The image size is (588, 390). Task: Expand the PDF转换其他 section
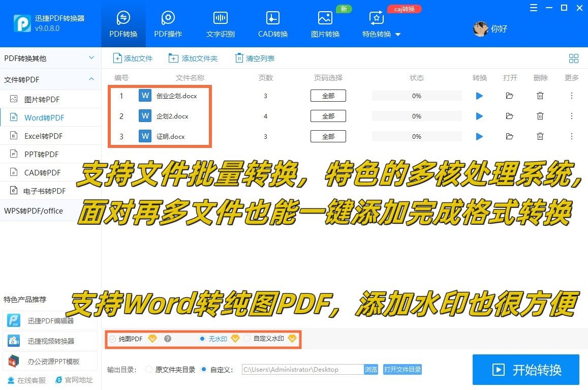tap(50, 58)
